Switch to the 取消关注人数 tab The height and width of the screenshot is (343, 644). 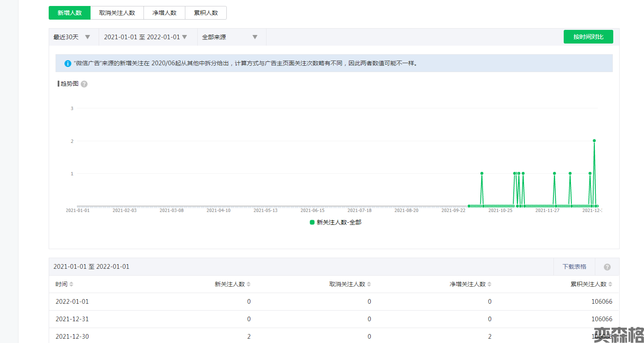[117, 13]
